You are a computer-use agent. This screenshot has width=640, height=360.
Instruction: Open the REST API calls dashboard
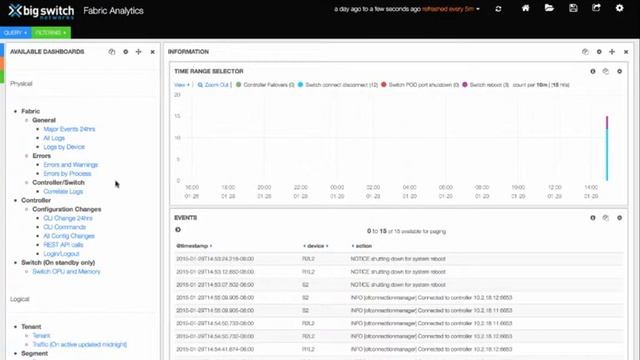63,245
